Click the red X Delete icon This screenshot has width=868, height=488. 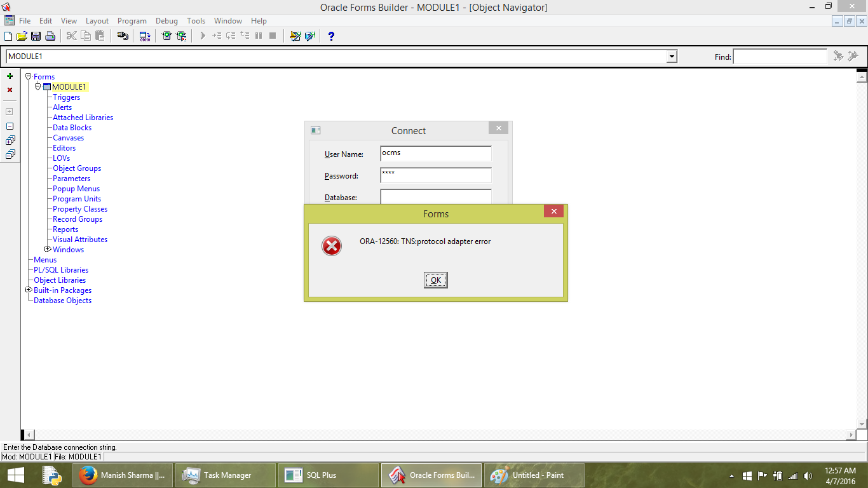(x=10, y=90)
